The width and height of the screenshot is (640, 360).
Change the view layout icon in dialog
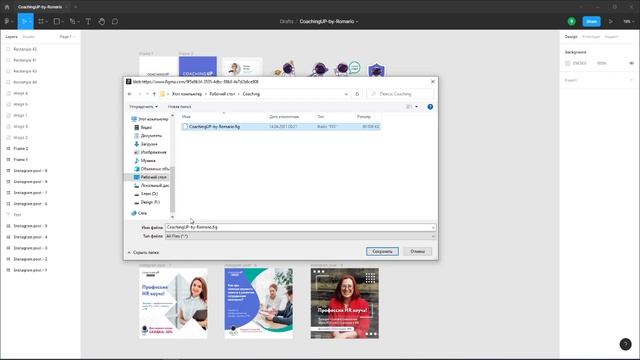409,107
